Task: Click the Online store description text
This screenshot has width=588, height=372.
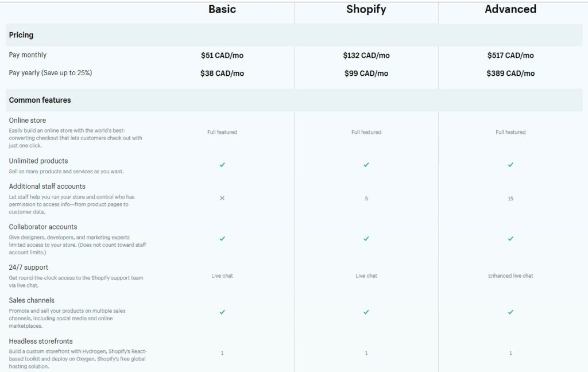Action: click(75, 138)
